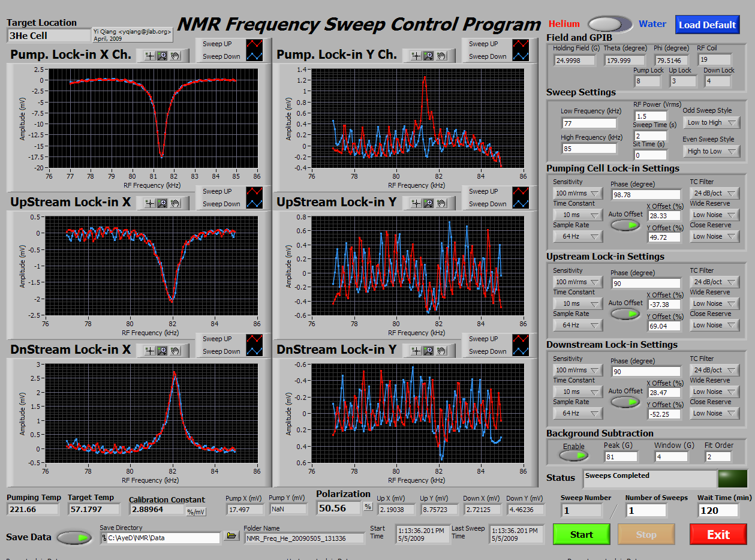
Task: Click the Target Location field showing 3He Cell
Action: coord(48,36)
